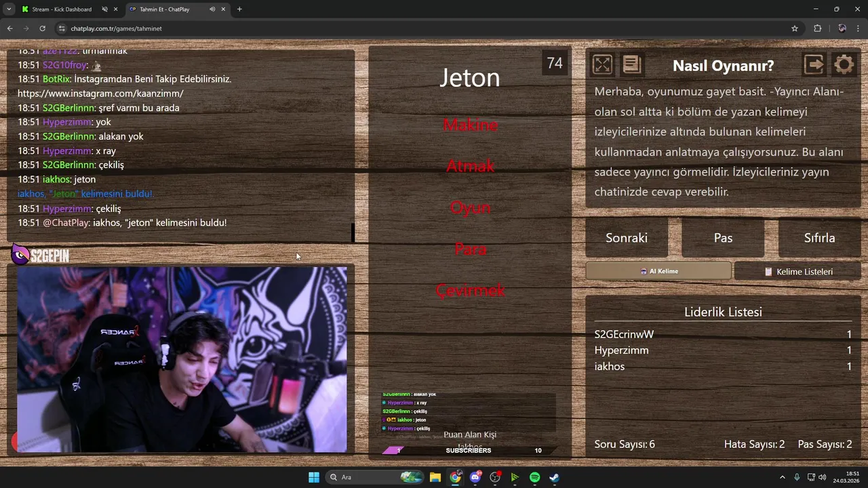Open the volume icon in system tray
Image resolution: width=868 pixels, height=488 pixels.
[822, 477]
